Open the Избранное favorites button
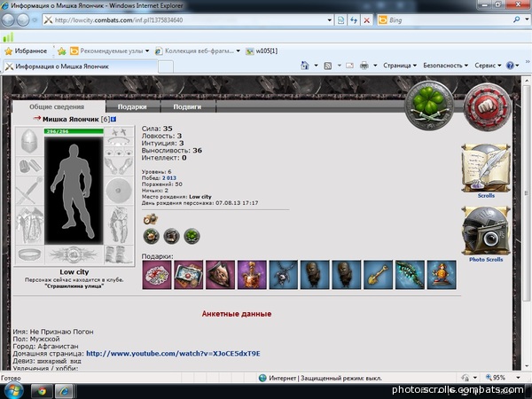This screenshot has height=399, width=532. (26, 51)
